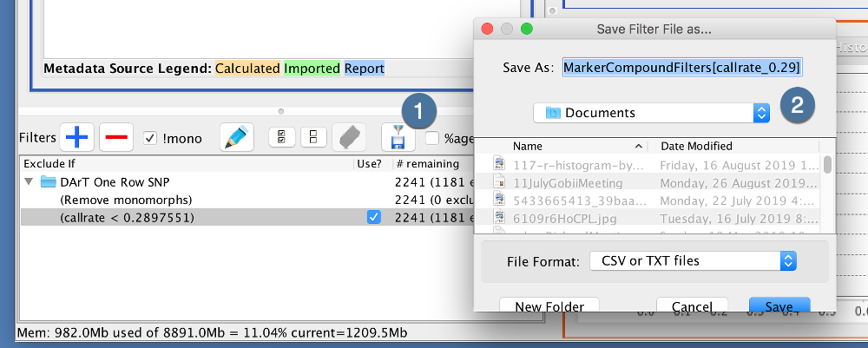This screenshot has height=348, width=868.
Task: Click the 6109r6HoCPL.jpg file icon
Action: [500, 219]
